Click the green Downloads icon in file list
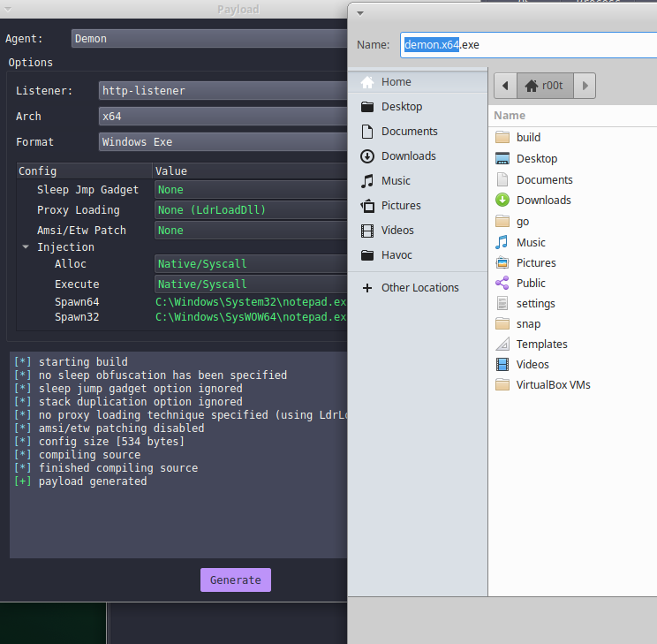657x644 pixels. (502, 200)
